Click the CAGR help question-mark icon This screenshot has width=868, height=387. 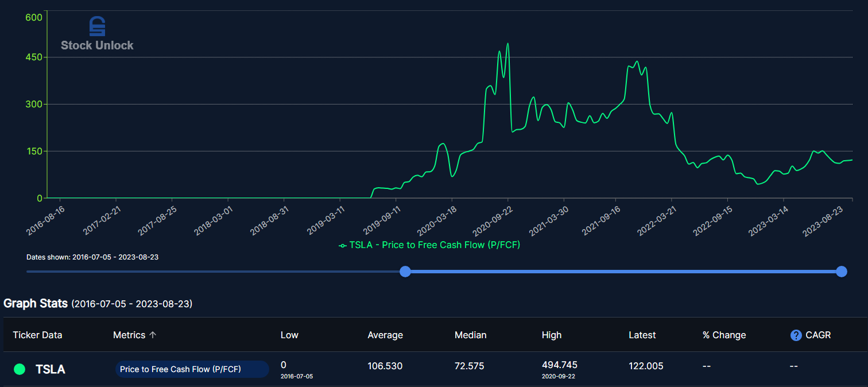(796, 335)
